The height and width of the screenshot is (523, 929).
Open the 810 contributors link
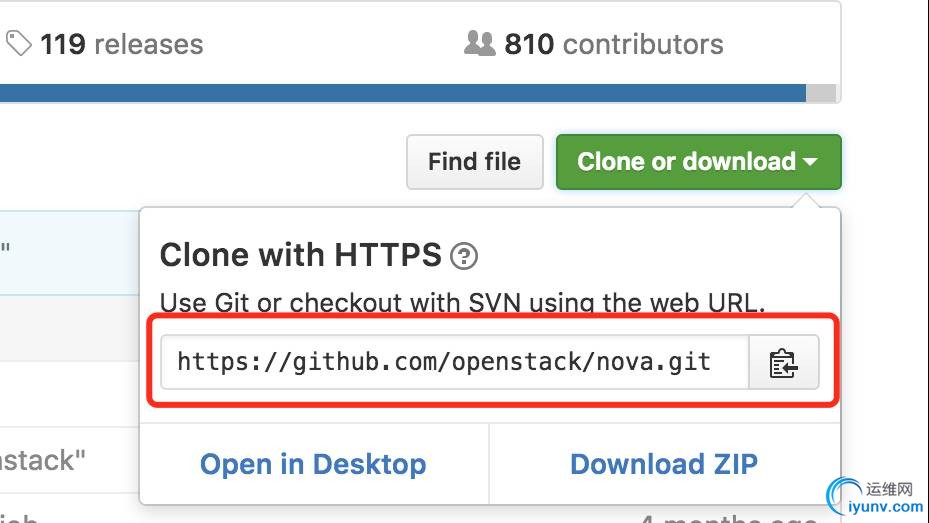614,44
